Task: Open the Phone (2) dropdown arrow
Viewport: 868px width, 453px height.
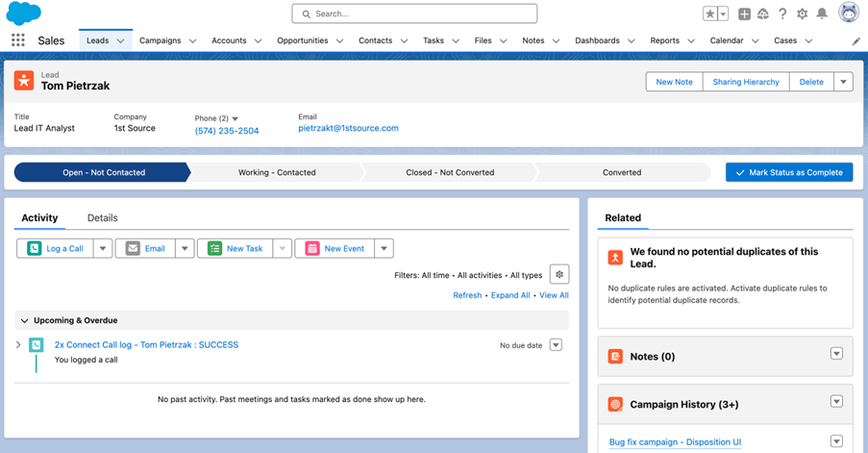Action: click(236, 118)
